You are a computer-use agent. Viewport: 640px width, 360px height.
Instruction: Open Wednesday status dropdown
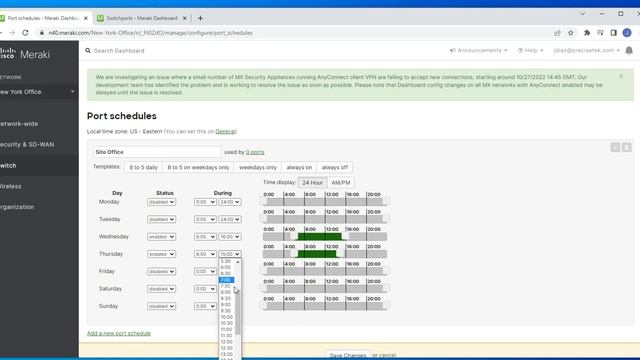(161, 237)
